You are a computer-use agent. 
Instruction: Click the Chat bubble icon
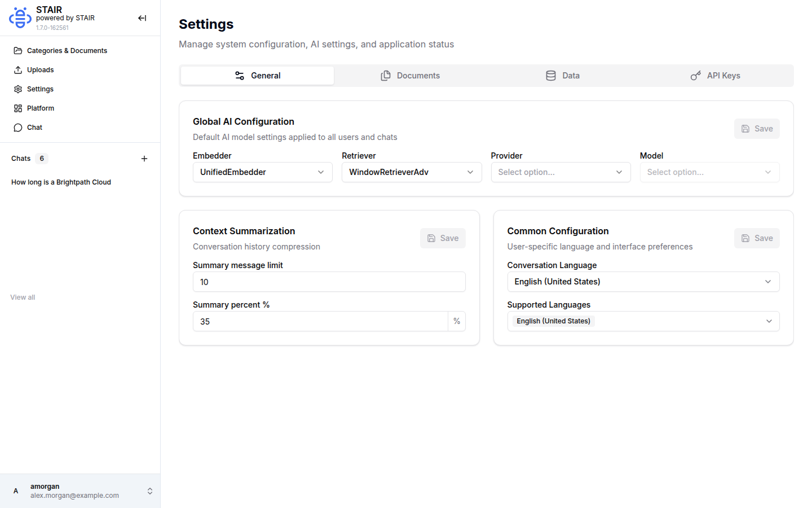tap(18, 128)
